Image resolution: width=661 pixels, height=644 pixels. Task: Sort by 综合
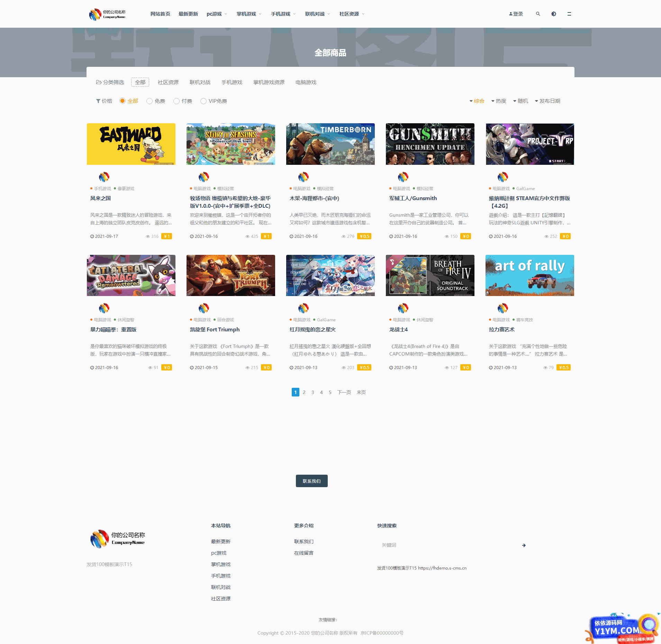pyautogui.click(x=477, y=101)
